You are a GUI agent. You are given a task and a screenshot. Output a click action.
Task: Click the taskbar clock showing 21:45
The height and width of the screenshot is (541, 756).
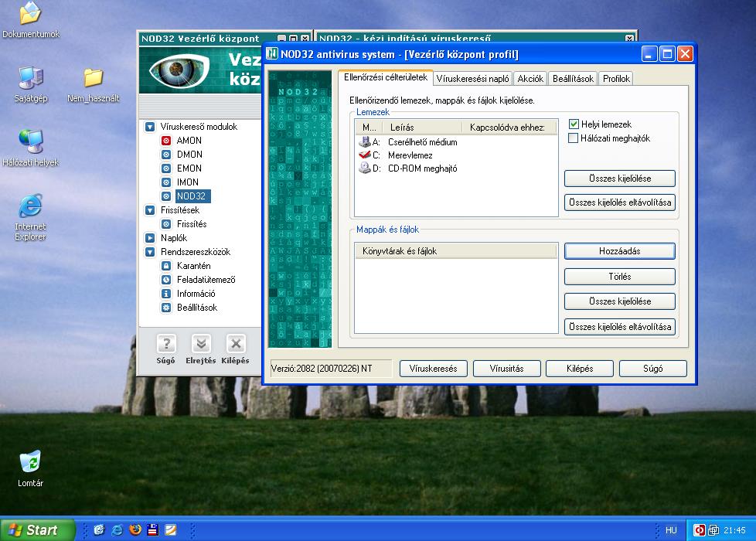pyautogui.click(x=735, y=530)
